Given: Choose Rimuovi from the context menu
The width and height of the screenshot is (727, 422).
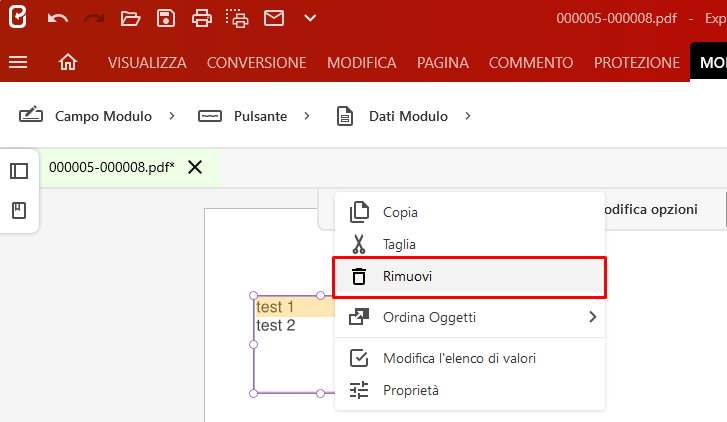Looking at the screenshot, I should (470, 277).
